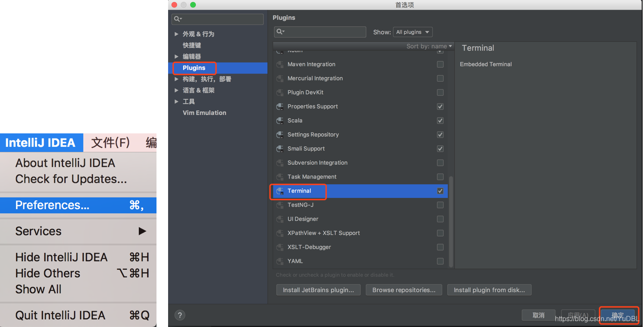The image size is (644, 327).
Task: Click Install plugin from disk button
Action: [x=489, y=290]
